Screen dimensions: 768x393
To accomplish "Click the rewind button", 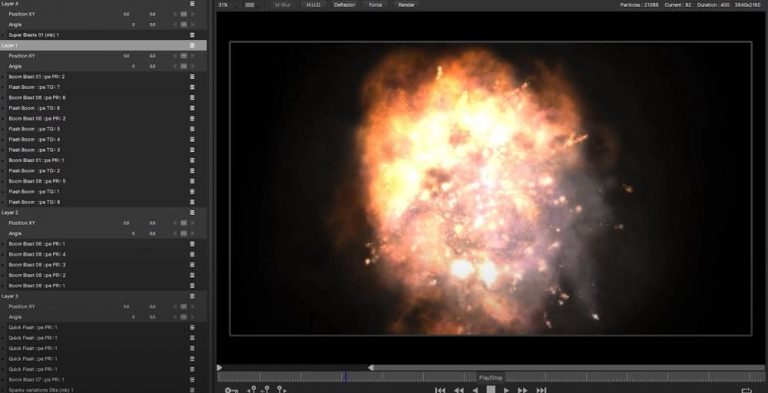I will tap(458, 390).
